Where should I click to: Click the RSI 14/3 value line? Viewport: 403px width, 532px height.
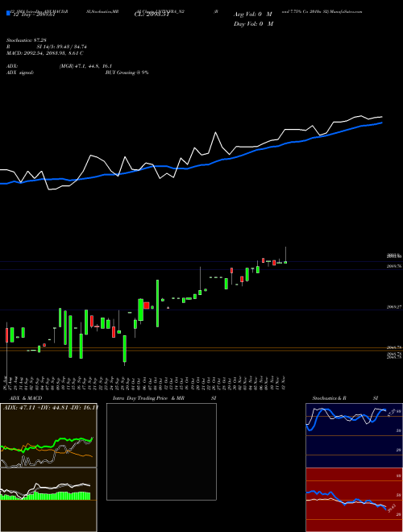(47, 47)
